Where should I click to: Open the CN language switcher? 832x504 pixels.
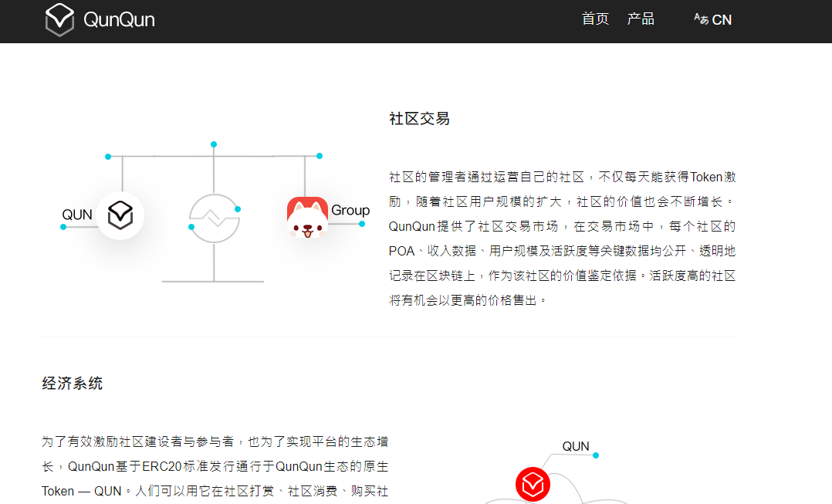(722, 19)
